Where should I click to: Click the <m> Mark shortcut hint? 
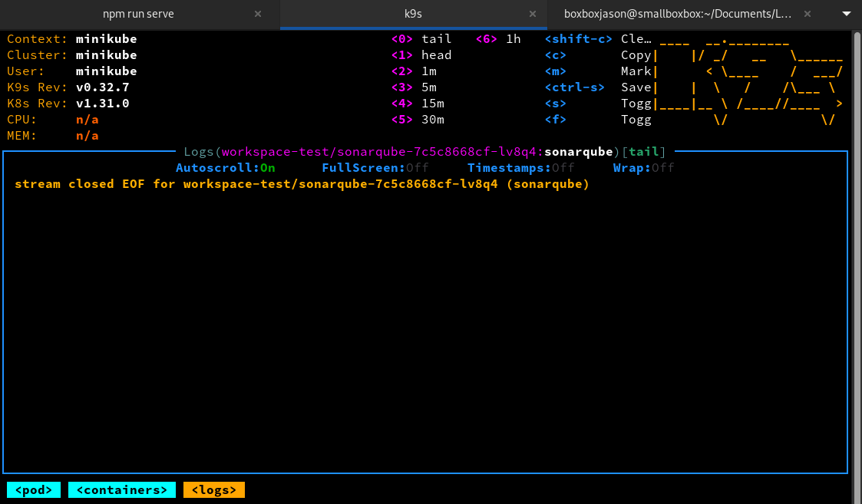point(598,71)
